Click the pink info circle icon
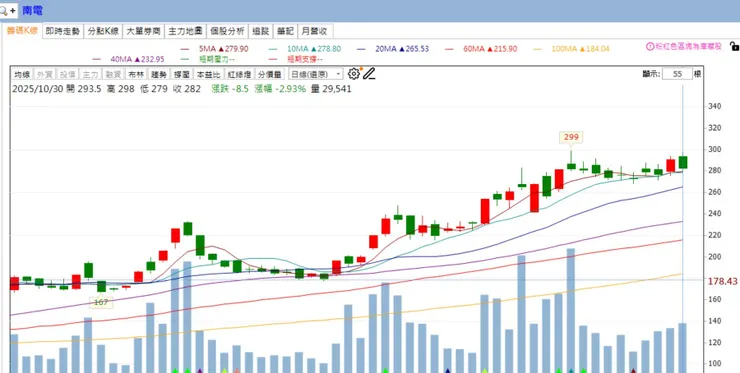 (650, 46)
